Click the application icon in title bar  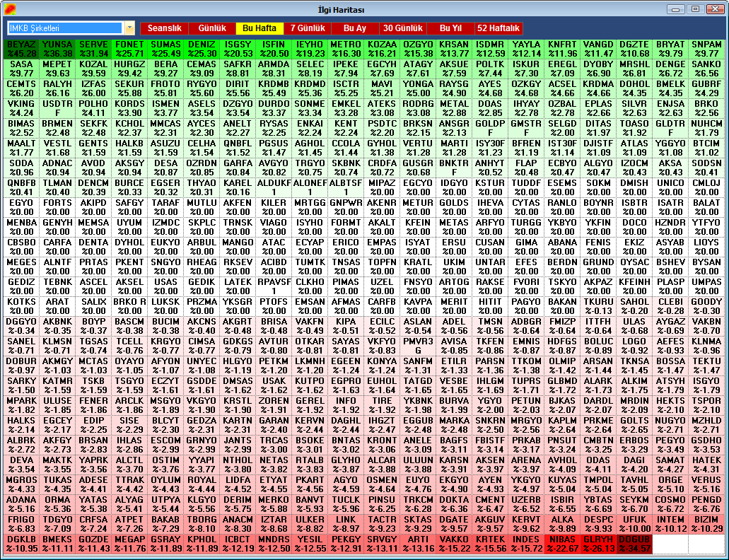(x=10, y=8)
